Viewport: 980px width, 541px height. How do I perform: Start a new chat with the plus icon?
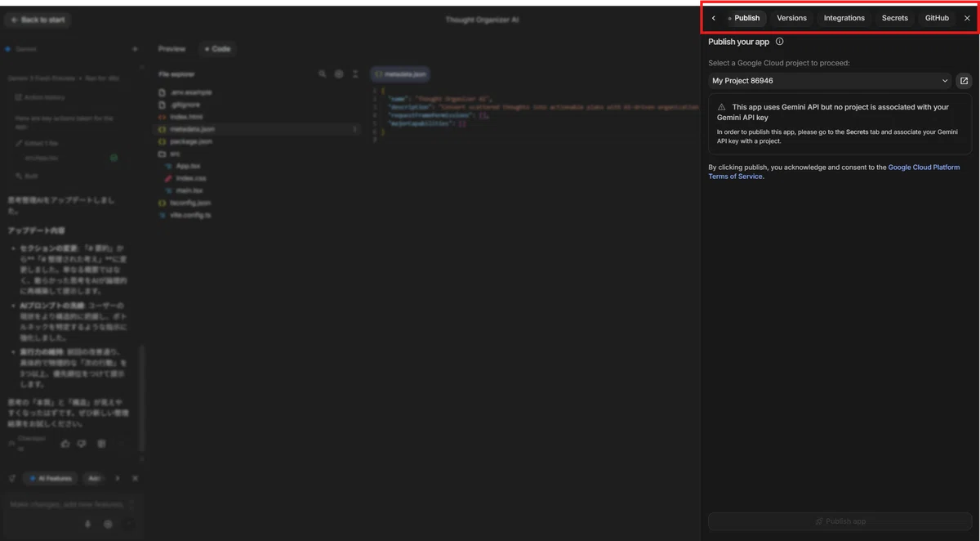(136, 49)
